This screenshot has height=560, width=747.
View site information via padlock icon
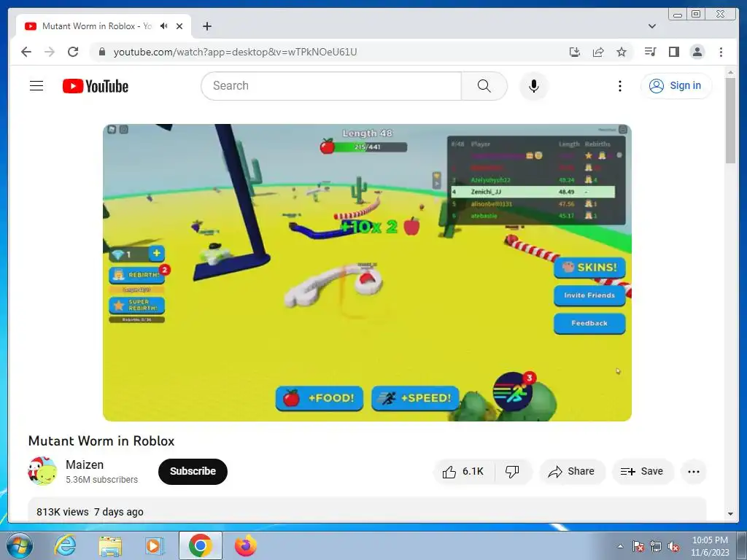click(x=102, y=52)
